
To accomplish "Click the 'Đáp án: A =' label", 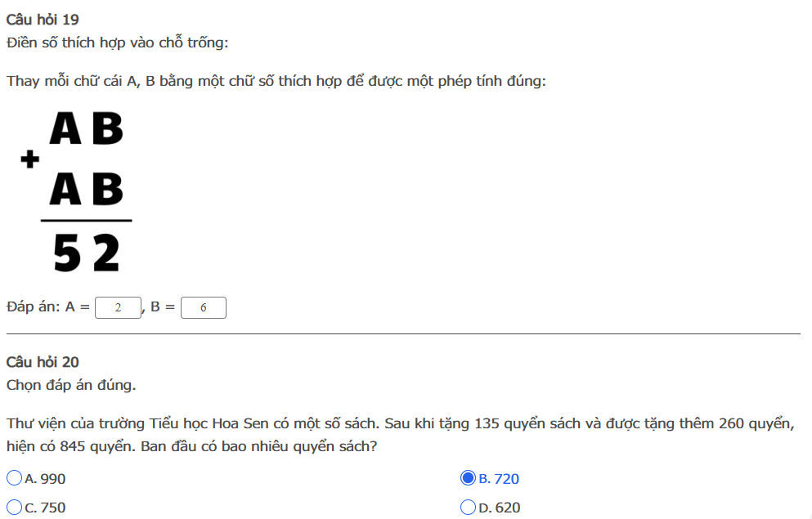I will [x=48, y=306].
